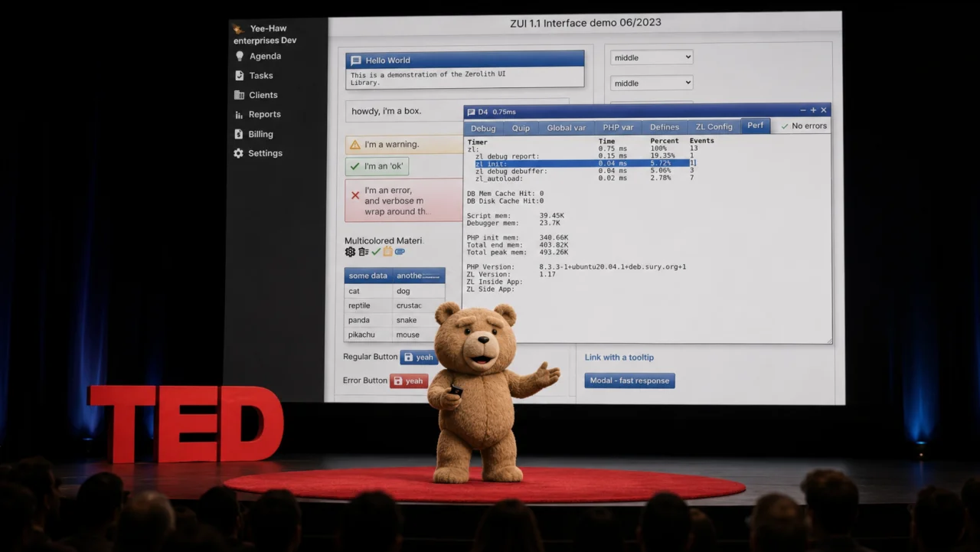Open the lower 'middle' dropdown

[652, 83]
